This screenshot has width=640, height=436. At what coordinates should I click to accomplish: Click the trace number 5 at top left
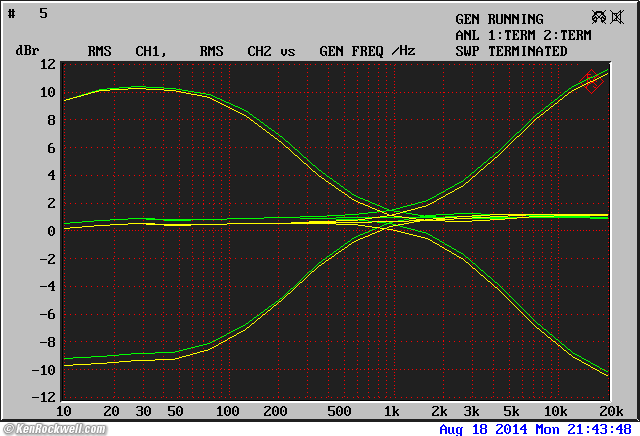point(43,14)
